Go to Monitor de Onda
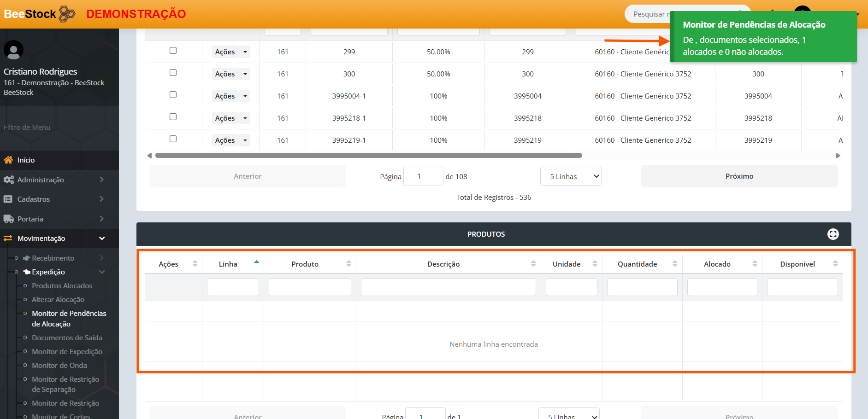 (59, 365)
